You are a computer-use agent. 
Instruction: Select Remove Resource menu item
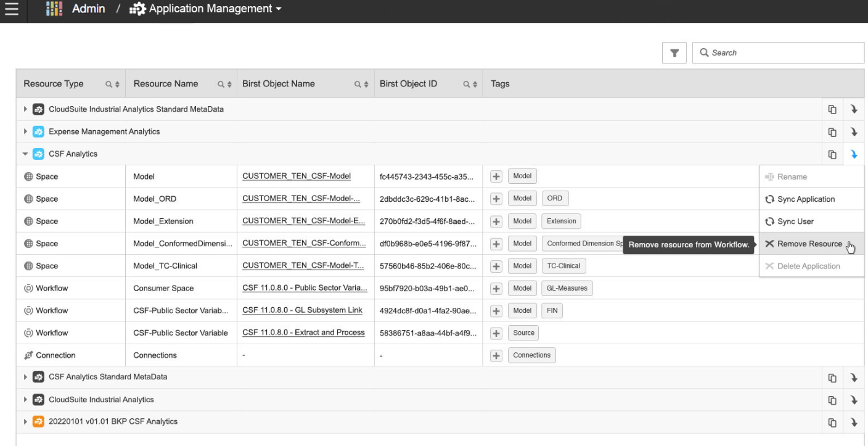pos(811,244)
